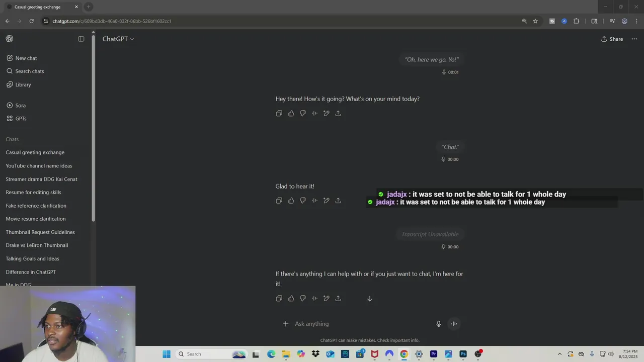
Task: Open GPTs from the sidebar
Action: point(17,119)
